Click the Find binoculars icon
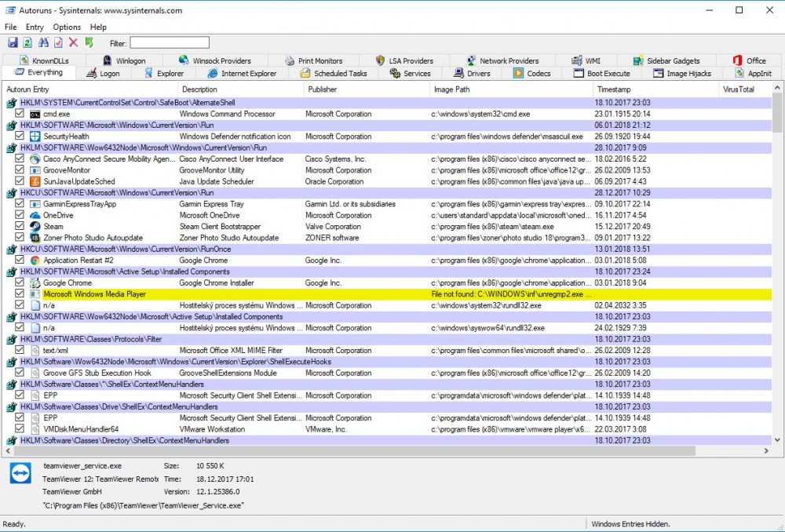The height and width of the screenshot is (532, 785). pos(43,42)
